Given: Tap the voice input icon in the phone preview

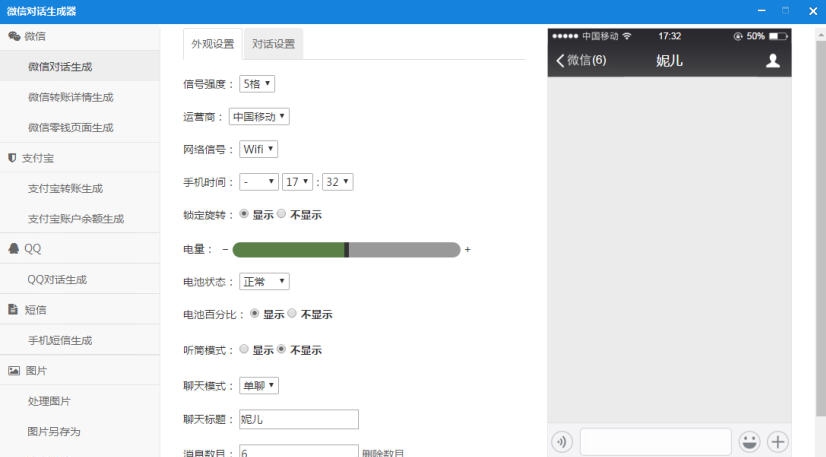Looking at the screenshot, I should 562,441.
